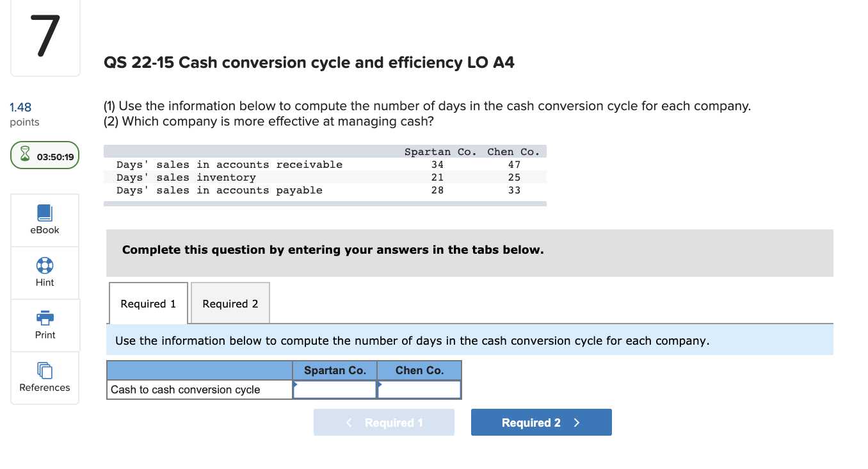Click the stacked pages References icon
The image size is (868, 469).
tap(44, 370)
